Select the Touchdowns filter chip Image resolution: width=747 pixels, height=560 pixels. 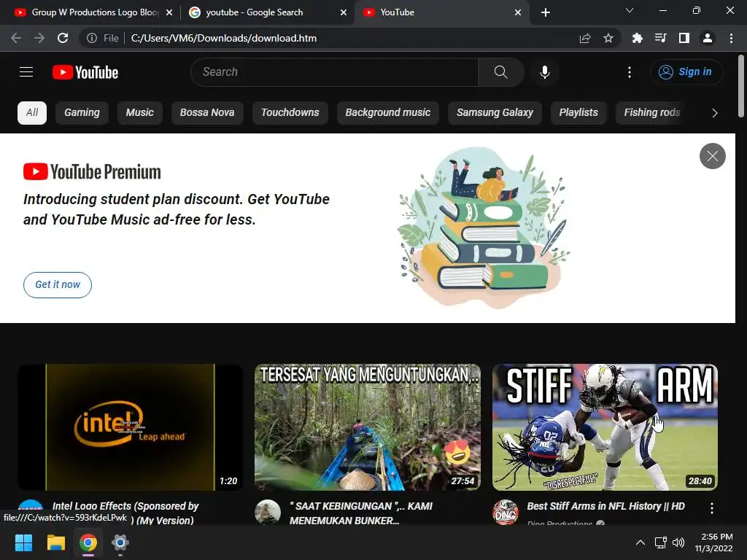(290, 113)
